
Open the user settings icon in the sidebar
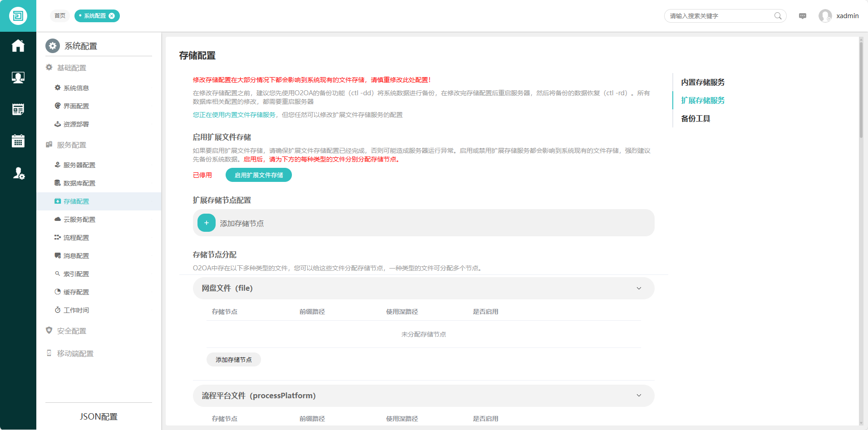[x=19, y=173]
